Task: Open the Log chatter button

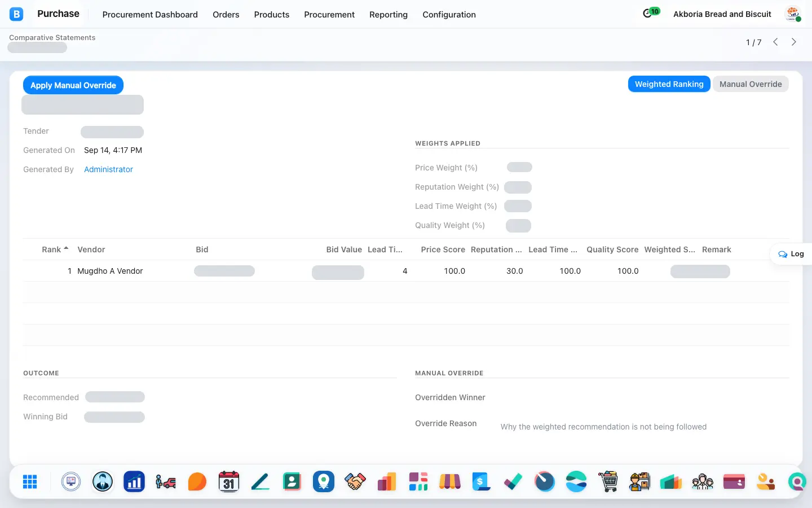Action: coord(791,254)
